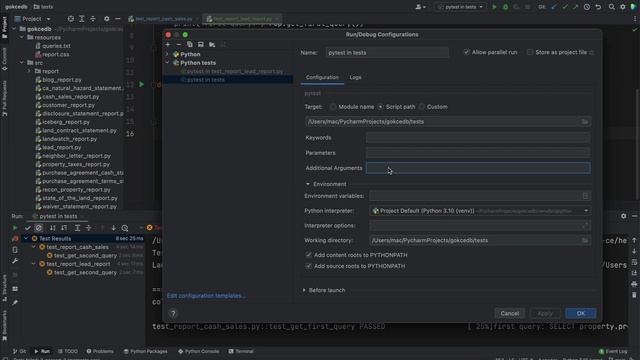Screen dimensions: 640x360
Task: Browse for script path folder
Action: tap(584, 122)
